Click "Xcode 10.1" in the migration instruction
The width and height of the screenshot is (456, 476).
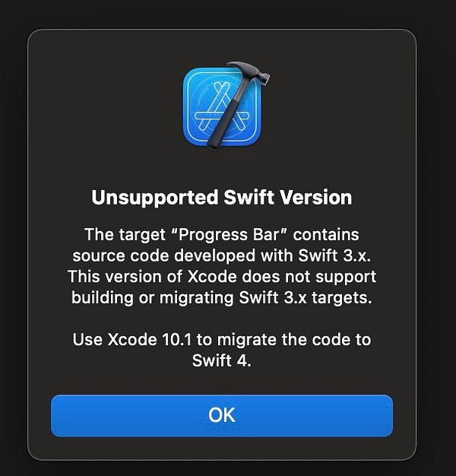coord(150,339)
